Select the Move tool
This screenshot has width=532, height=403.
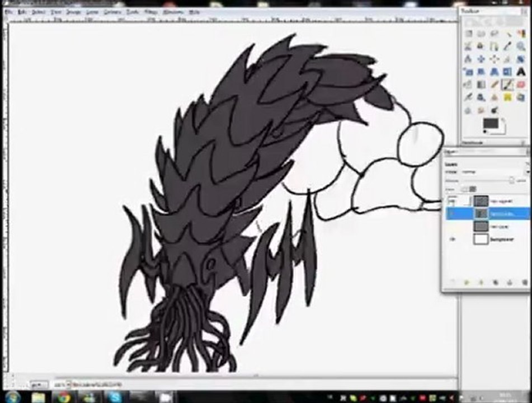coord(482,59)
